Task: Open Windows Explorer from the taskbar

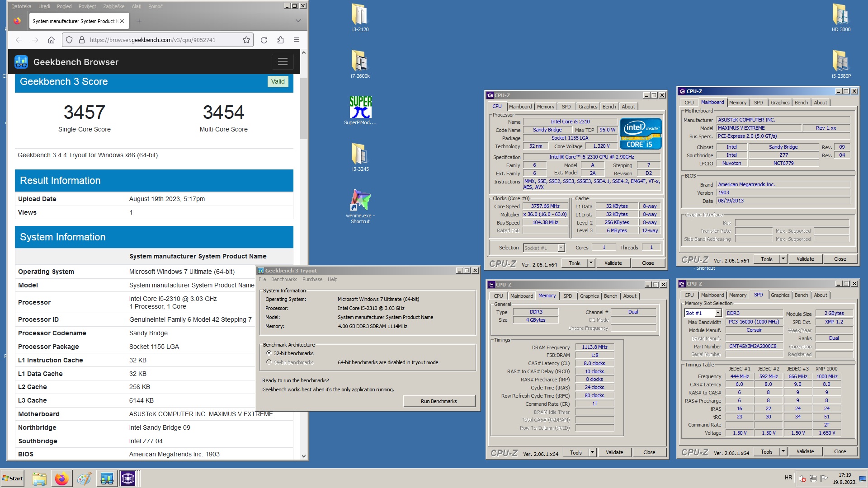Action: click(39, 479)
